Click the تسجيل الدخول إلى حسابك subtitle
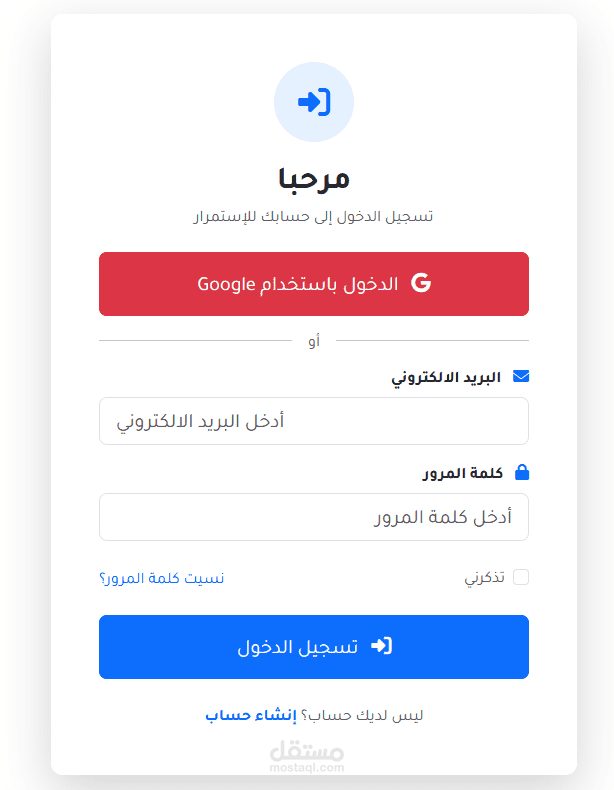The width and height of the screenshot is (614, 790). point(314,217)
